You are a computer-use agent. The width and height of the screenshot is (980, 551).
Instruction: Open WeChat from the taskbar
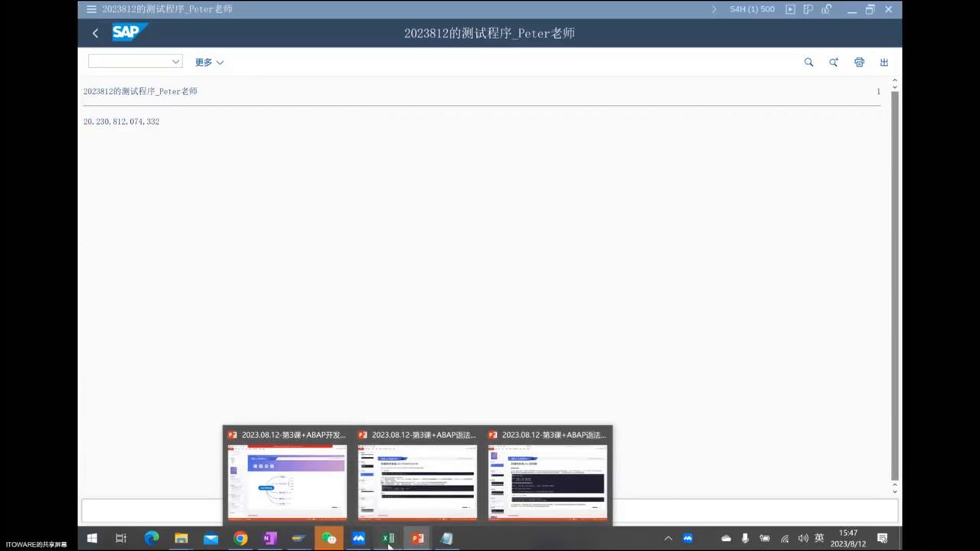click(x=329, y=538)
